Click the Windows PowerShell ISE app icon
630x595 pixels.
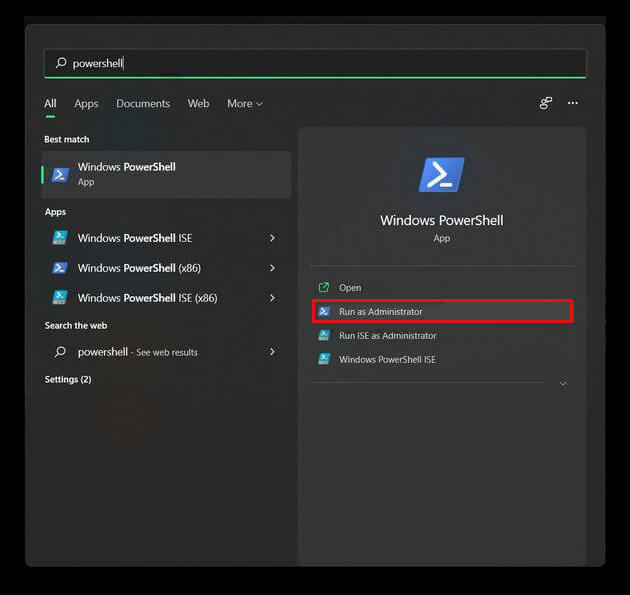pyautogui.click(x=60, y=237)
